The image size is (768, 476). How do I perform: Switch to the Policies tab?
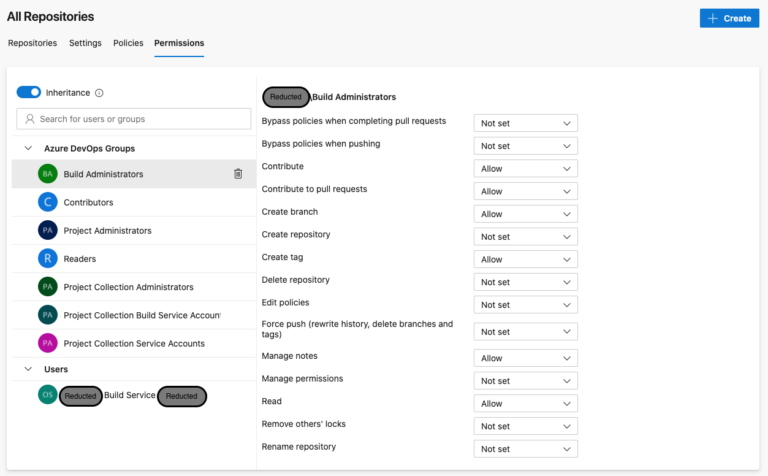(x=128, y=43)
